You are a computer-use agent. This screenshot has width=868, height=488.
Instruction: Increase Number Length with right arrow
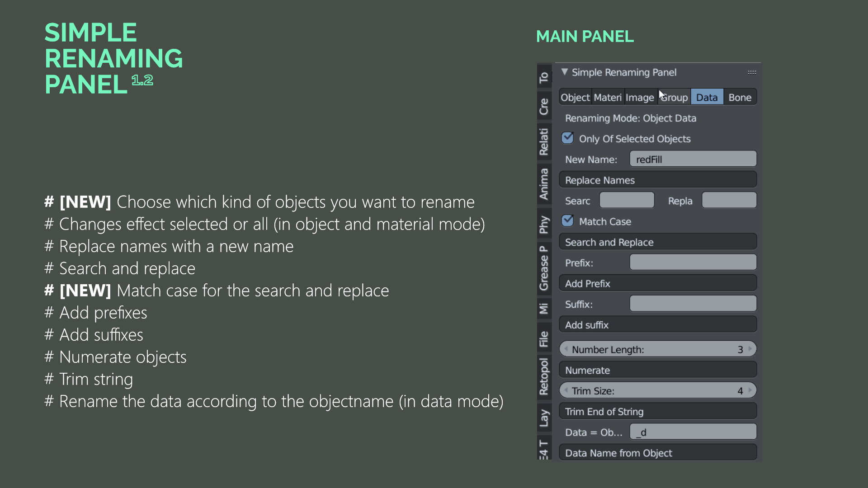[x=750, y=349]
